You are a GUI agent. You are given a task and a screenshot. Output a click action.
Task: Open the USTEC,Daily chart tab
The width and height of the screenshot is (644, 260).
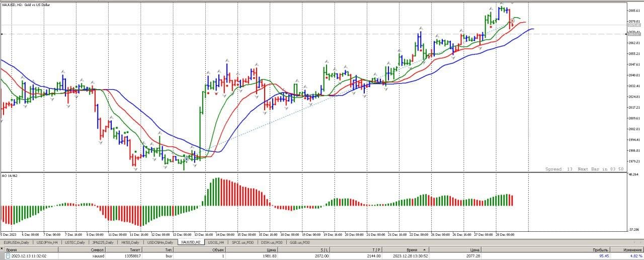75,242
